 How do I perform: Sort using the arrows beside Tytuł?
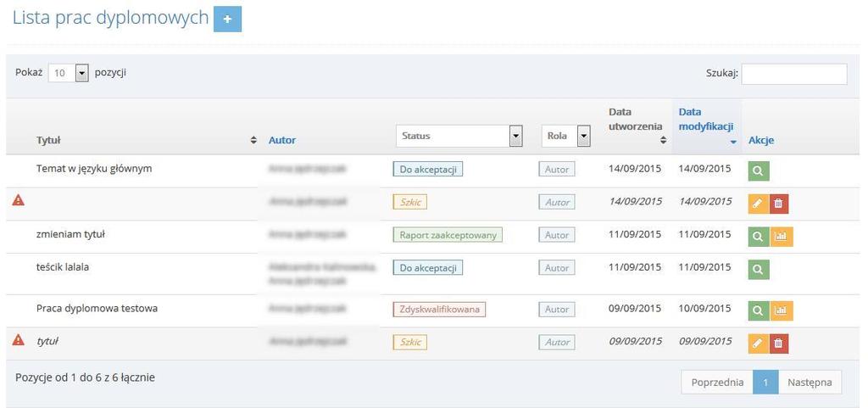tap(253, 140)
